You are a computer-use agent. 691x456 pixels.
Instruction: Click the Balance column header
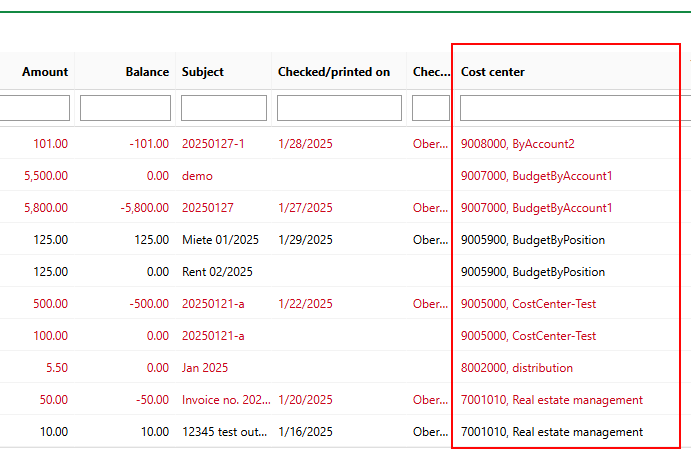(x=147, y=72)
